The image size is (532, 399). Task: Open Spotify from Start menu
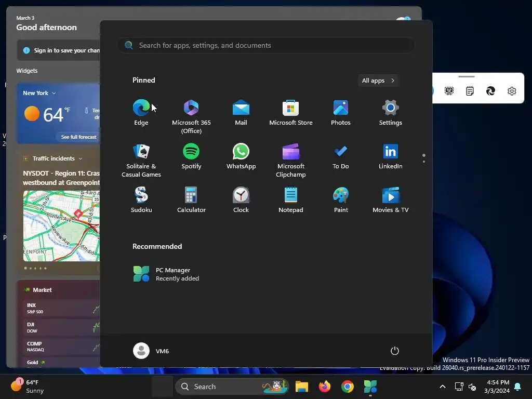click(191, 156)
